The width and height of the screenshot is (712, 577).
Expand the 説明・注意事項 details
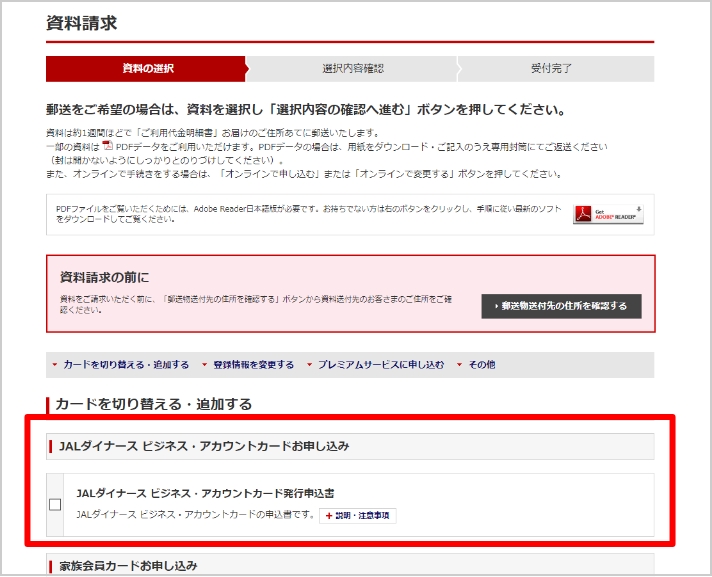[358, 516]
